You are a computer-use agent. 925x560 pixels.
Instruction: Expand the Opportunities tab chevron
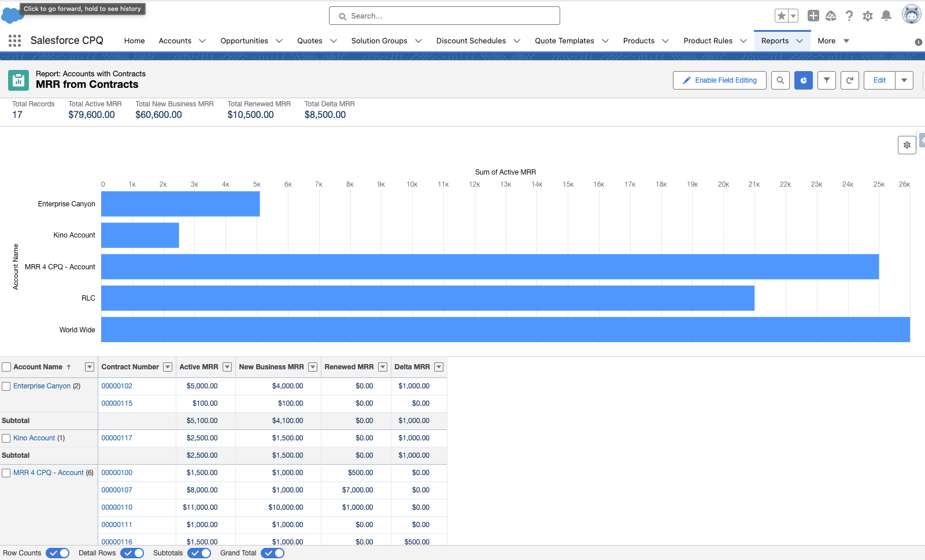pyautogui.click(x=279, y=41)
